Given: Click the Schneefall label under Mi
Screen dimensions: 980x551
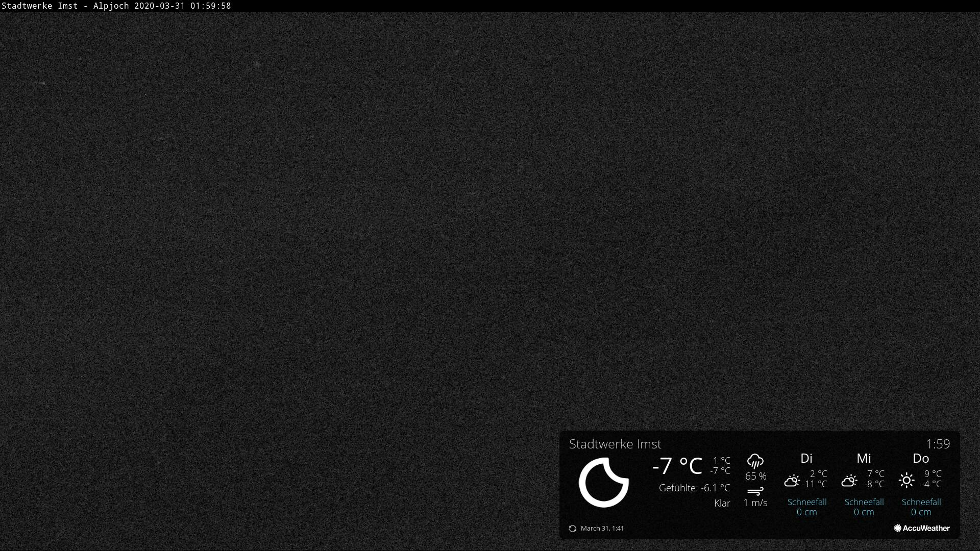Looking at the screenshot, I should point(864,502).
